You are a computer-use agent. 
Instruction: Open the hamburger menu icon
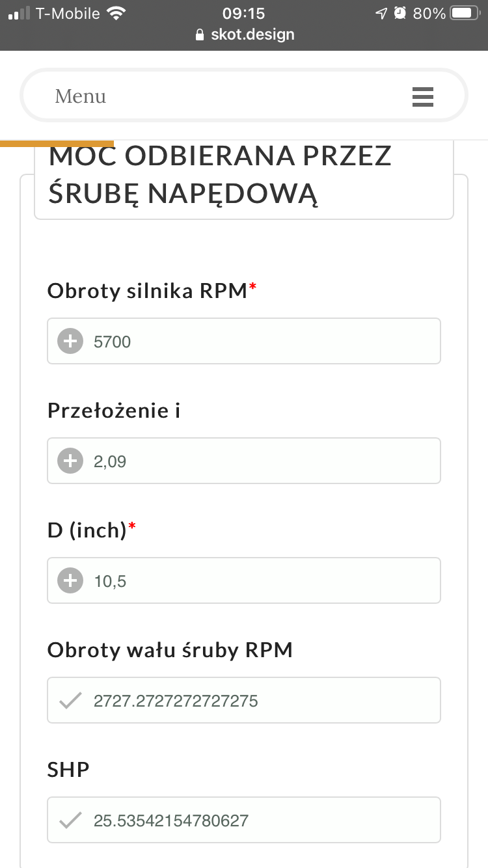click(422, 96)
